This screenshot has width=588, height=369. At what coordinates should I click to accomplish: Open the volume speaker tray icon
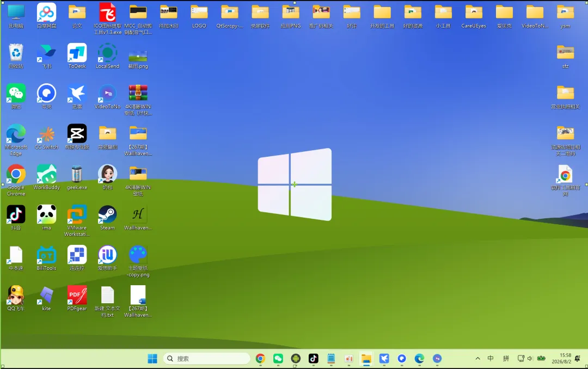click(530, 359)
